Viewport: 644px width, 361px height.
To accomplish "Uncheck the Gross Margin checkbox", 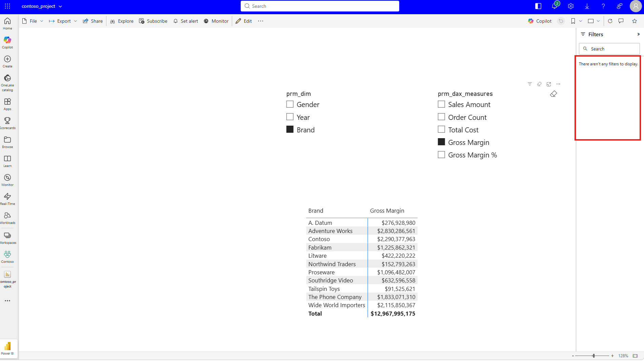I will (x=441, y=142).
